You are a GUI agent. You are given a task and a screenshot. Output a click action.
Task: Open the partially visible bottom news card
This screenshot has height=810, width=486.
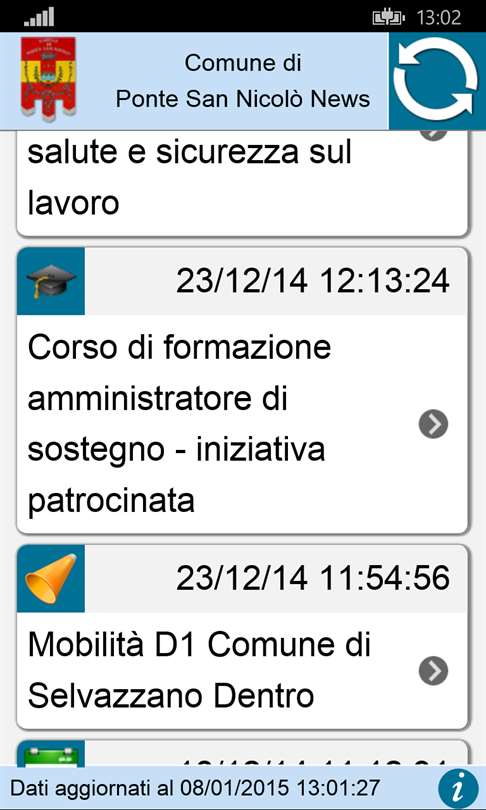coord(242,753)
